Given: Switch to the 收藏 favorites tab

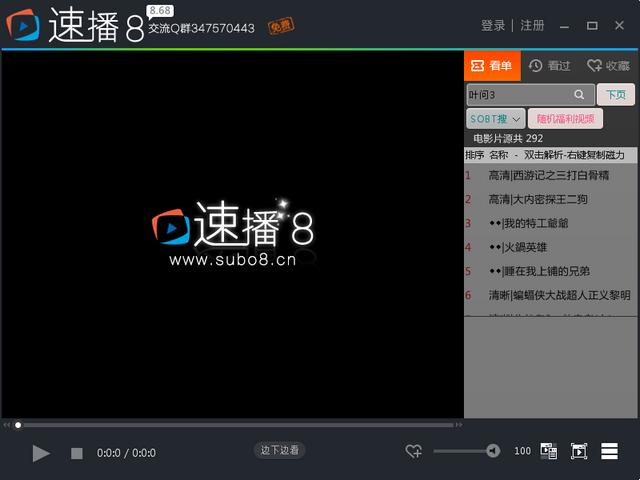Looking at the screenshot, I should click(x=608, y=66).
